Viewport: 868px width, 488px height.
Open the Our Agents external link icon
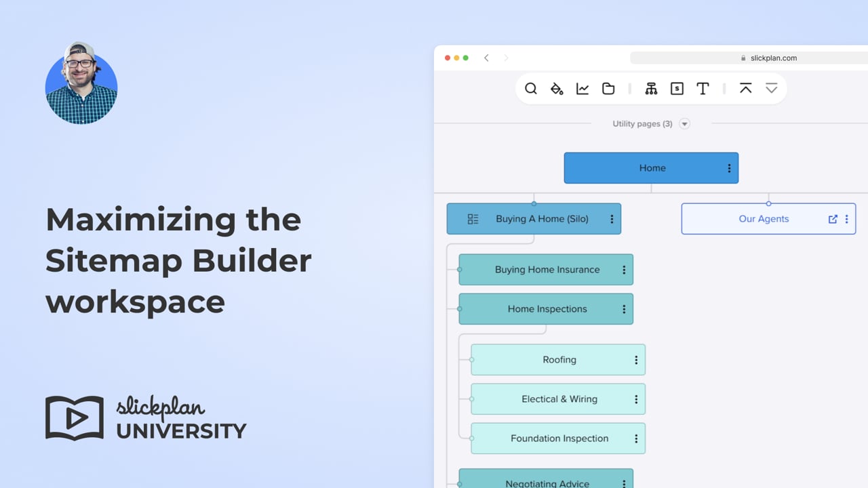833,219
